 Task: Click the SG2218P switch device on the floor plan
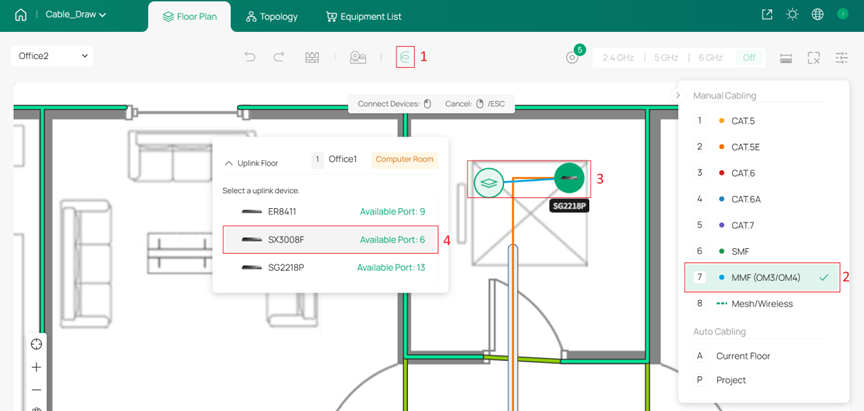569,178
